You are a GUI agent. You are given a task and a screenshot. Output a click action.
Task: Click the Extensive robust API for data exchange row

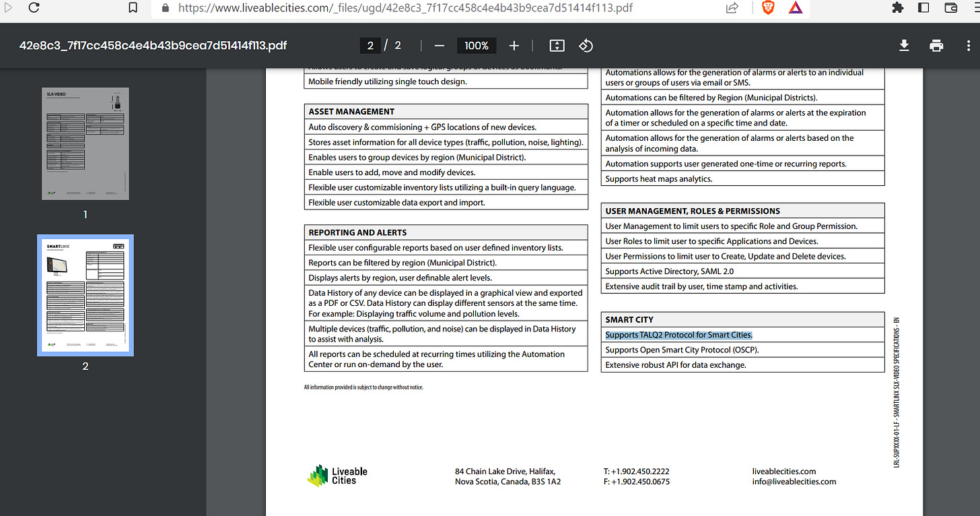coord(742,364)
